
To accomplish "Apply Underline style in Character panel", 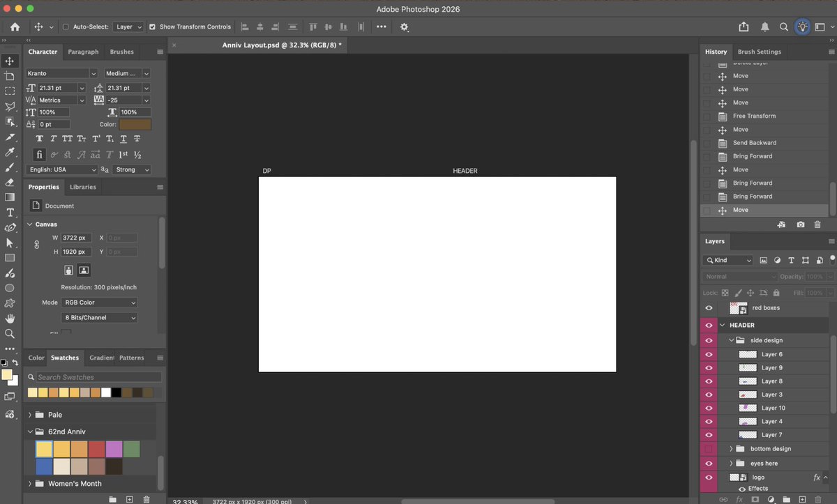I will [x=123, y=139].
